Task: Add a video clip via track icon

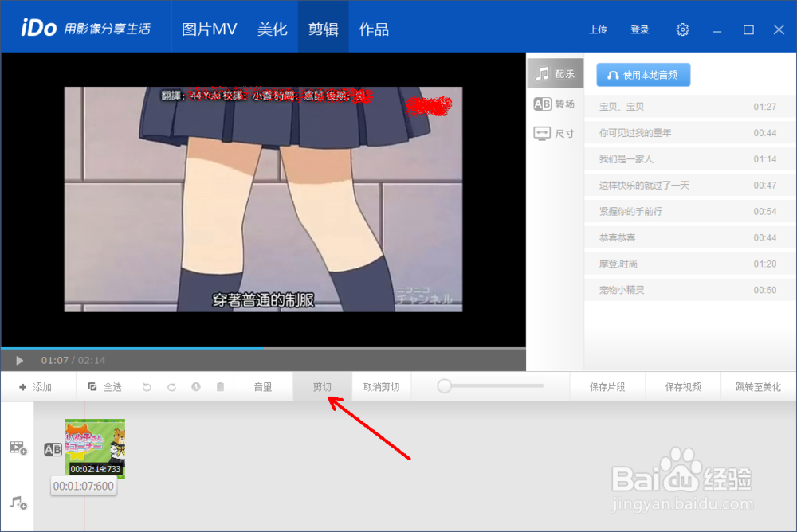Action: coord(18,448)
